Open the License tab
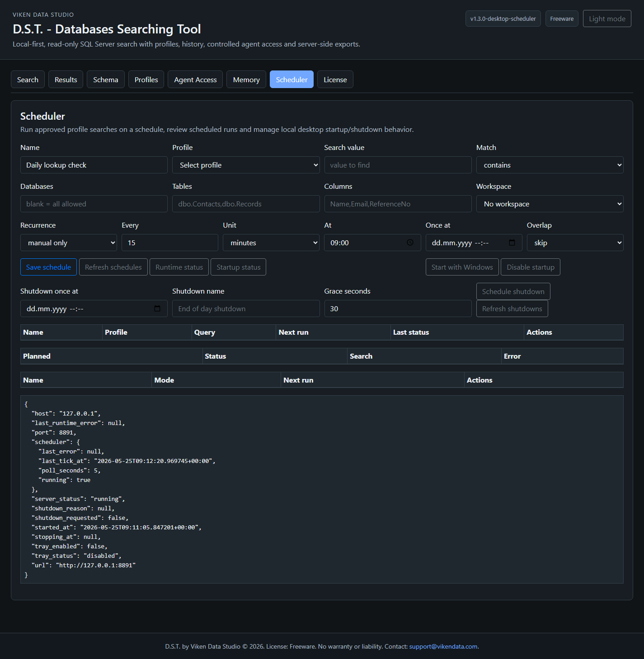644x659 pixels. coord(335,79)
